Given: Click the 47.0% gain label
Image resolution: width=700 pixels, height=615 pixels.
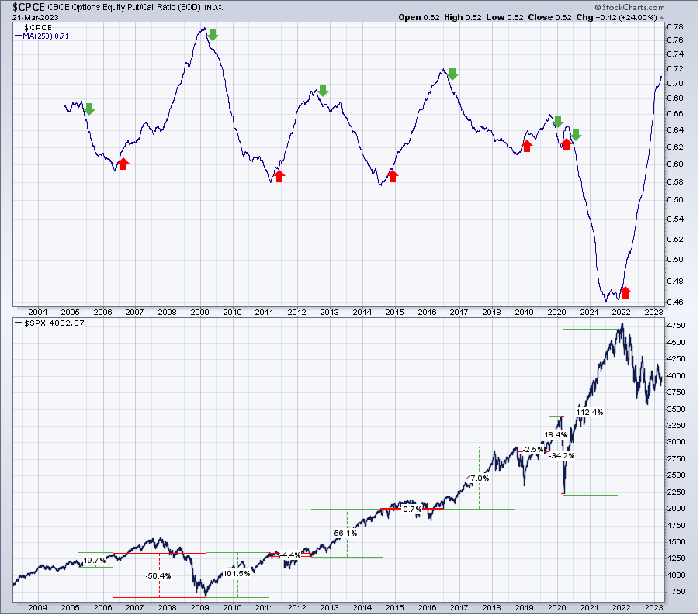Looking at the screenshot, I should (x=478, y=478).
